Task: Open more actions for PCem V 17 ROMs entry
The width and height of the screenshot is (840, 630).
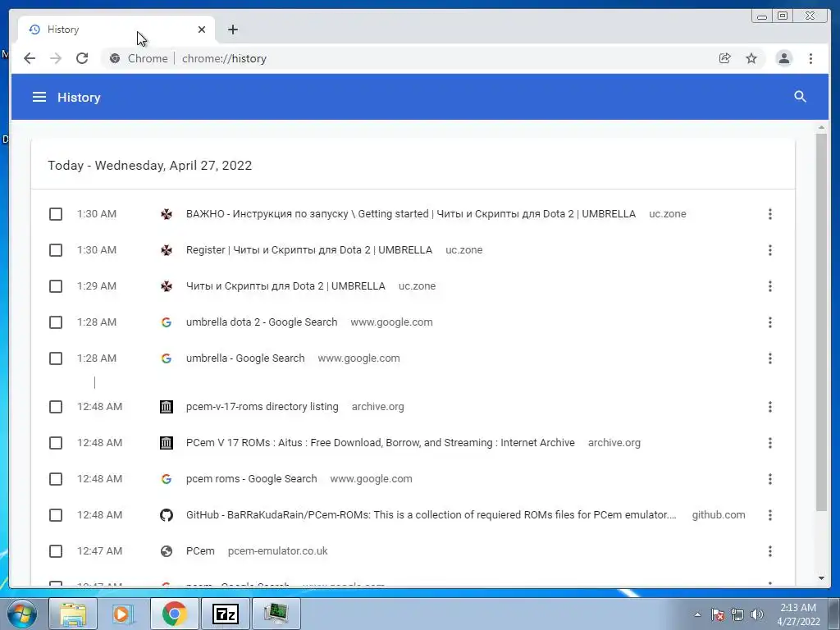Action: tap(769, 442)
